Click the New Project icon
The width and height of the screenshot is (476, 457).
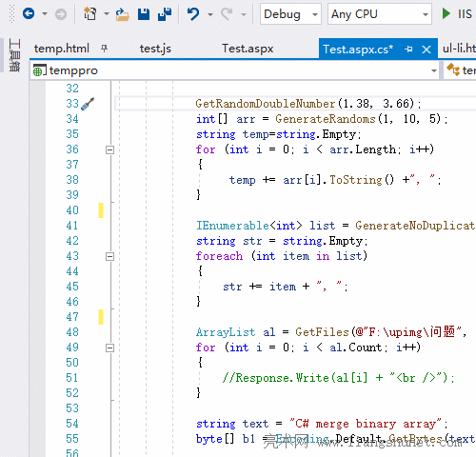click(90, 13)
